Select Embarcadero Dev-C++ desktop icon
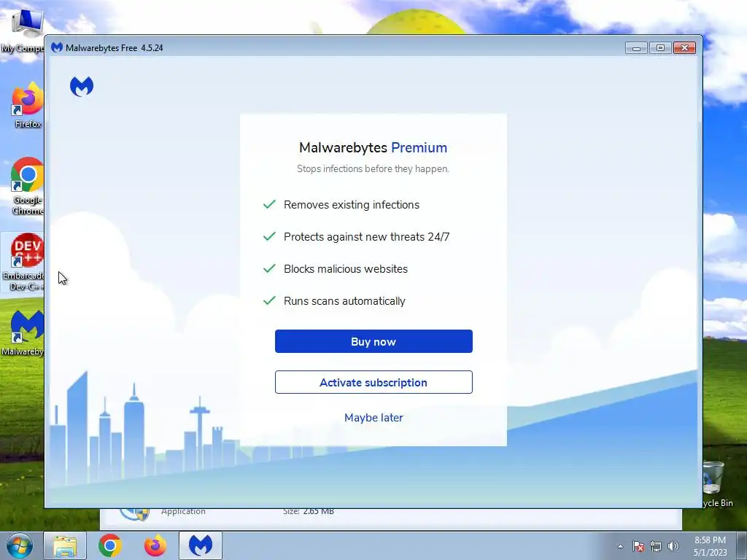 click(24, 262)
